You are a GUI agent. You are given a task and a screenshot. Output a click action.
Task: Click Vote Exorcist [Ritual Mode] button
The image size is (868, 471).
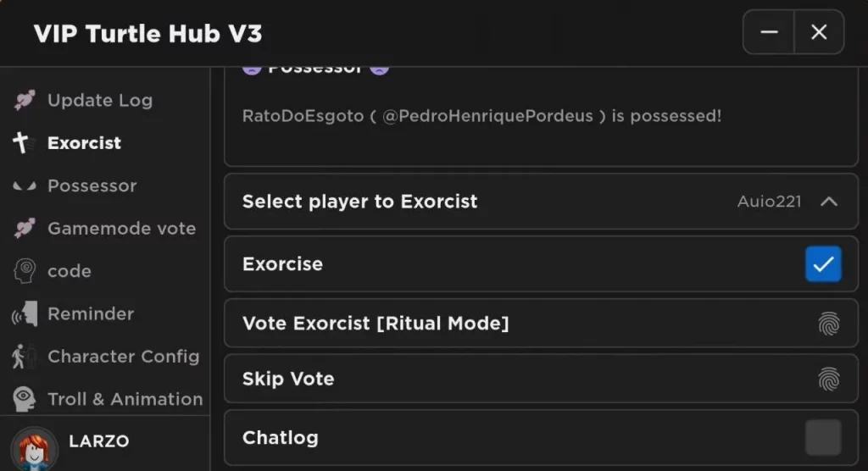click(376, 323)
